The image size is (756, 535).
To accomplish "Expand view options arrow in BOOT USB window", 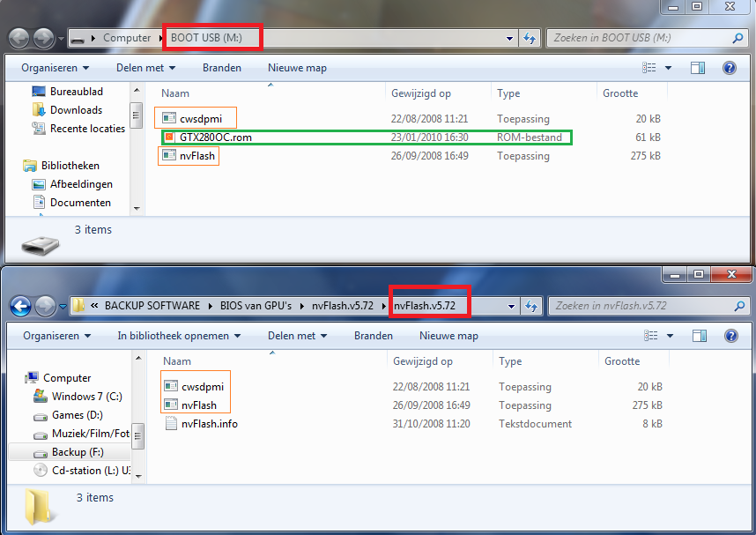I will click(668, 68).
